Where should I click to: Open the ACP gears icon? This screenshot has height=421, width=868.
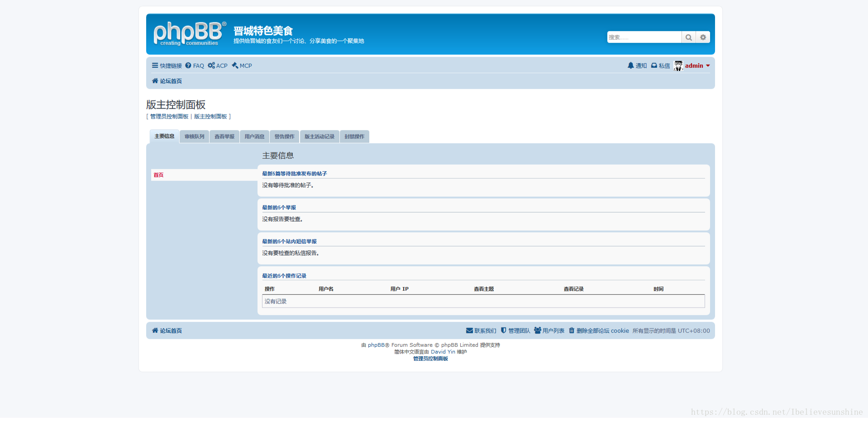point(211,66)
